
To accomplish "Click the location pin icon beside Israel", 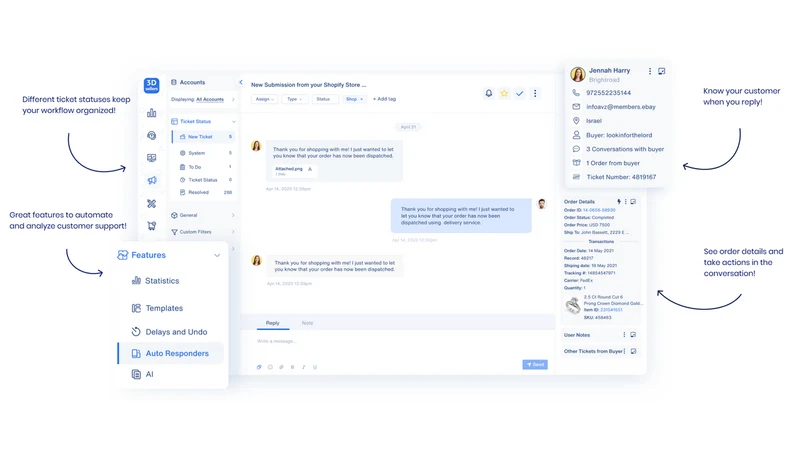I will [x=576, y=121].
